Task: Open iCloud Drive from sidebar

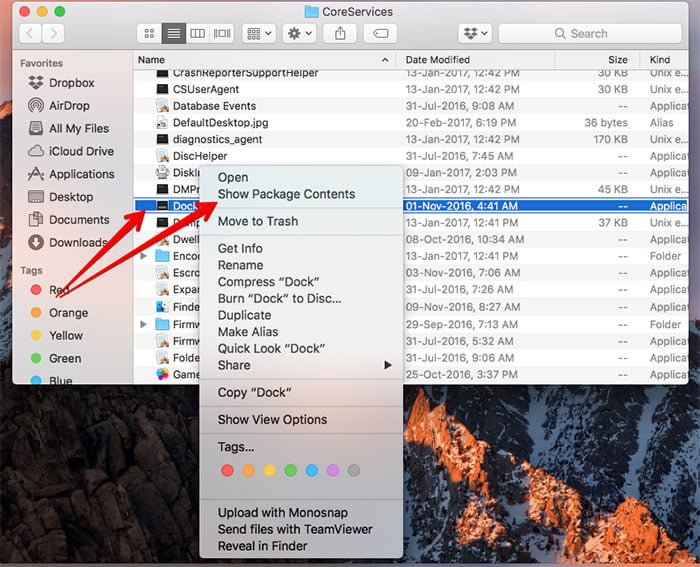Action: 81,151
